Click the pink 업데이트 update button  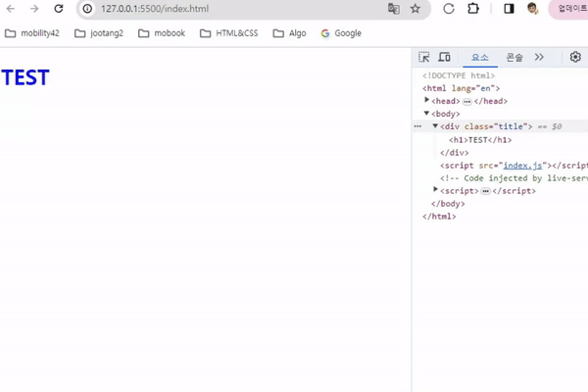[568, 8]
